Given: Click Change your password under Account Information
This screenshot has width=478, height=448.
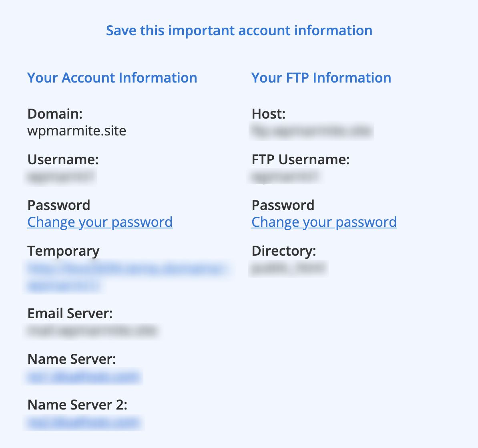Looking at the screenshot, I should 100,222.
